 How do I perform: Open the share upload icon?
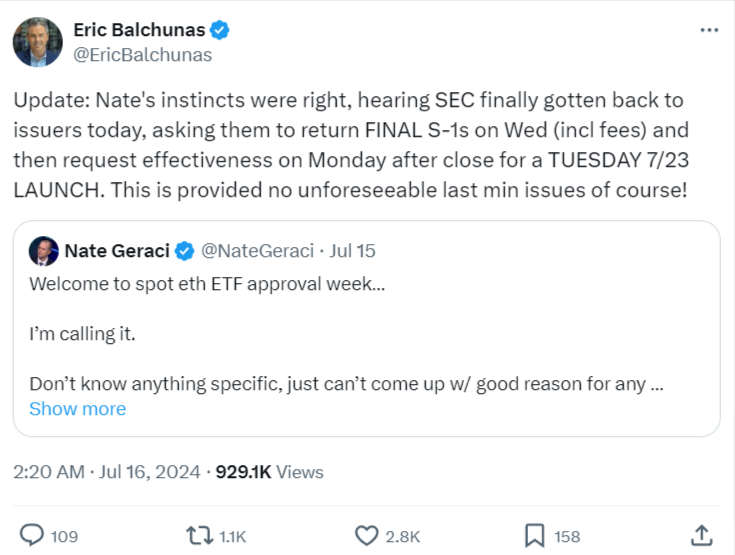(x=702, y=535)
